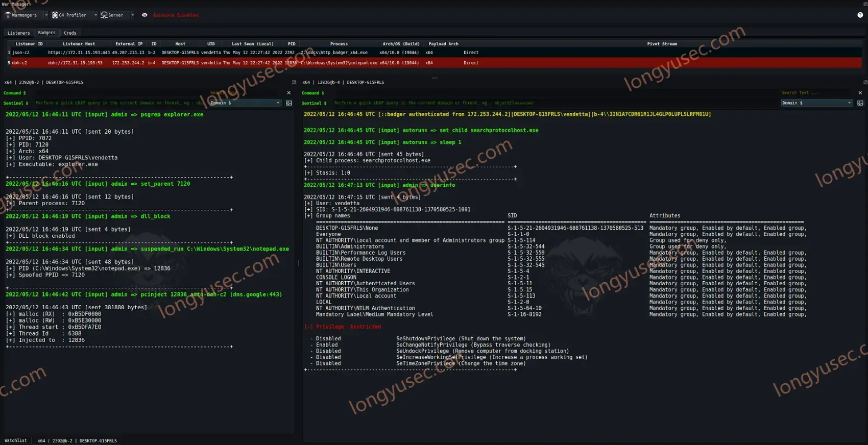Open the help question mark icon
The width and height of the screenshot is (868, 445).
pos(860,15)
